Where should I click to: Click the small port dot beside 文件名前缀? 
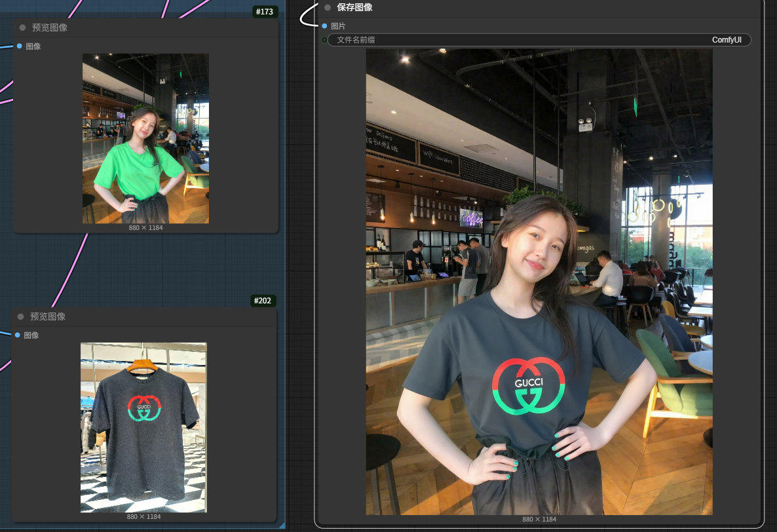(324, 40)
